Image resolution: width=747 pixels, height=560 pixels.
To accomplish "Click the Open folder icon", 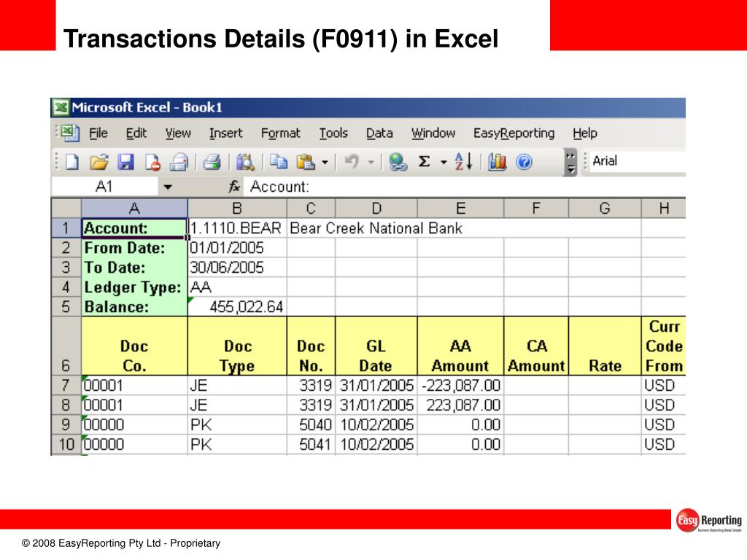I will coord(99,163).
